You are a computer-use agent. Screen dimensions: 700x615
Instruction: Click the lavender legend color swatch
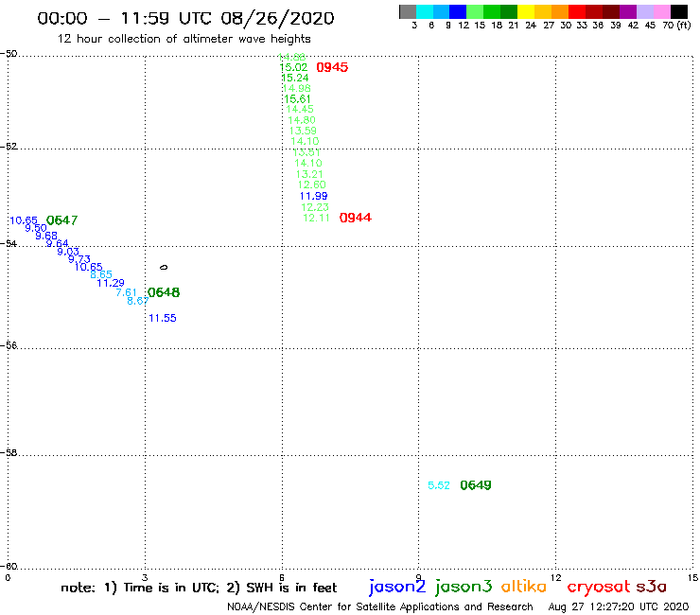click(x=644, y=11)
